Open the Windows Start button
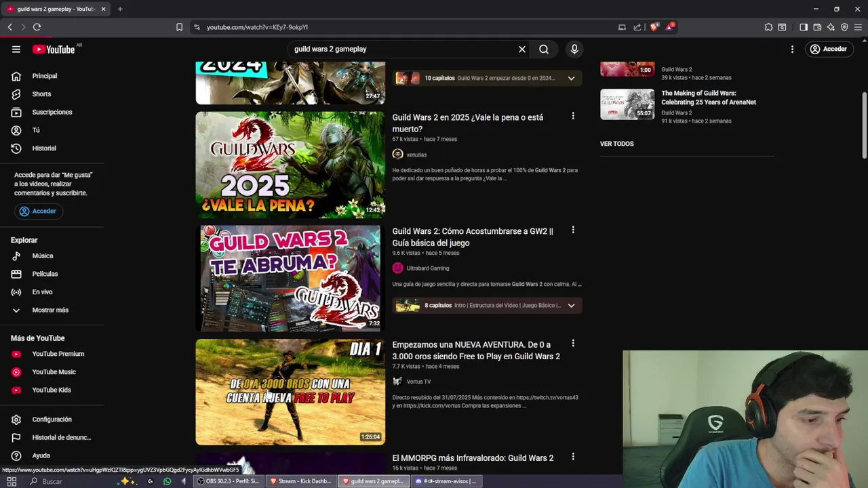Image resolution: width=868 pixels, height=488 pixels. [x=12, y=481]
